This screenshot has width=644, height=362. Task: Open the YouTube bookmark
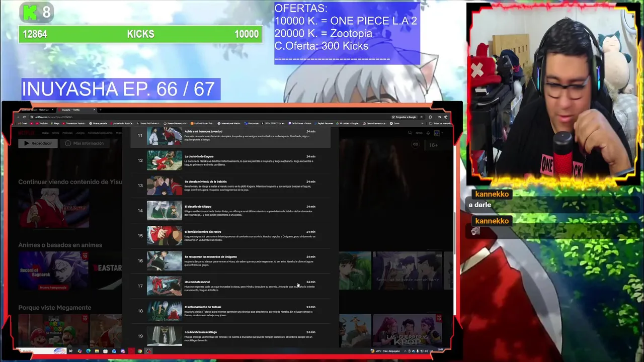(x=42, y=123)
